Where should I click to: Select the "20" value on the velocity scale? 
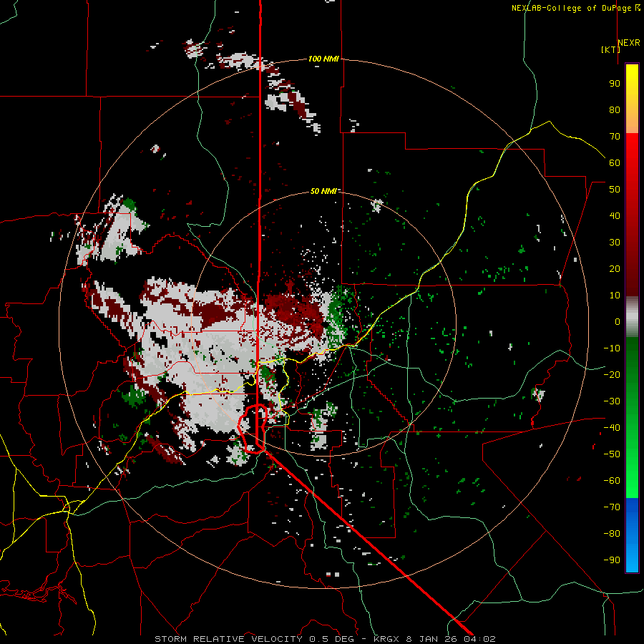(x=615, y=269)
